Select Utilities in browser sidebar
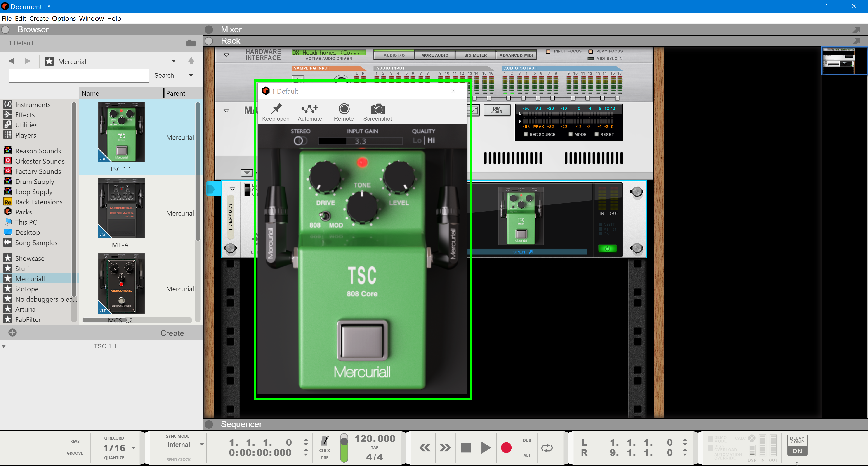 [26, 125]
